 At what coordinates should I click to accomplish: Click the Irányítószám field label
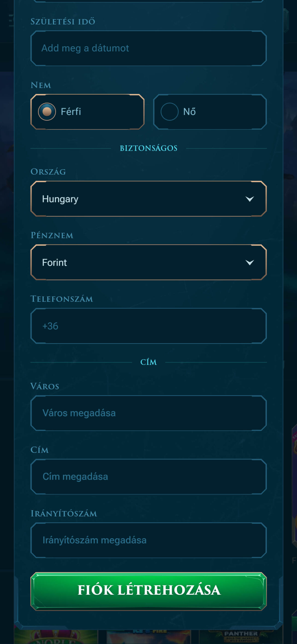click(x=64, y=513)
